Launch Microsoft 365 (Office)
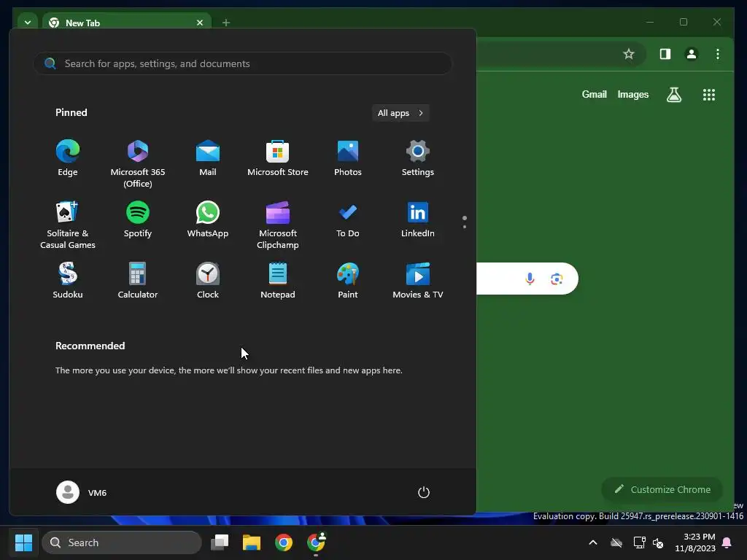747x560 pixels. (138, 163)
